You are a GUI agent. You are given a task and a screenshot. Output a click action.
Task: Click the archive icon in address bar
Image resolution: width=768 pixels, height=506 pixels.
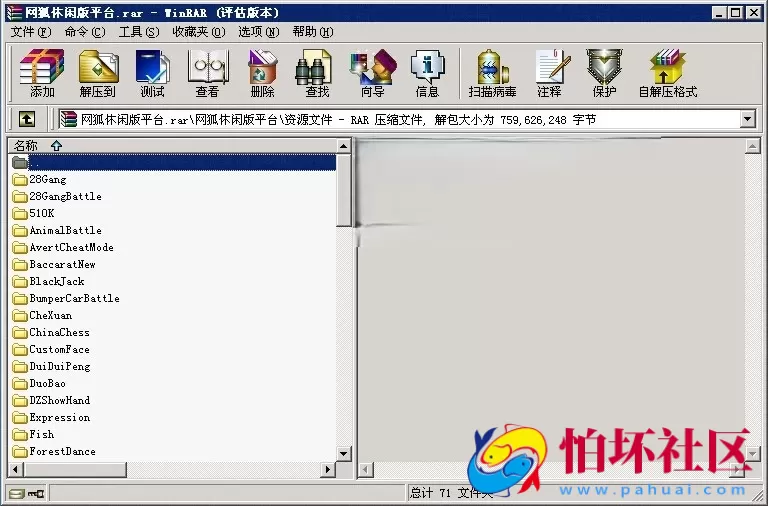point(69,119)
